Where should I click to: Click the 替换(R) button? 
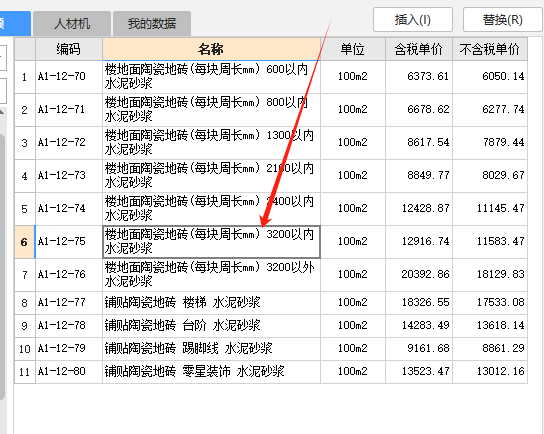click(503, 20)
